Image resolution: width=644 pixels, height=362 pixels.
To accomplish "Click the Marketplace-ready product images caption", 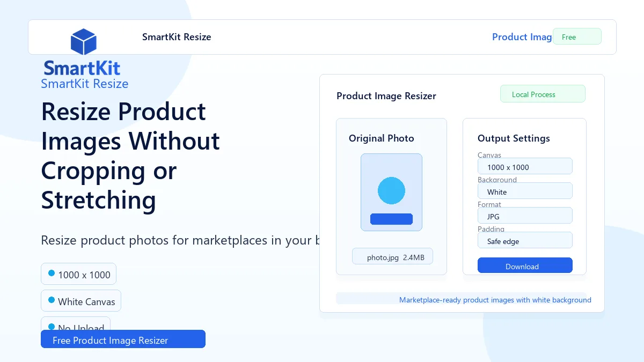I will [495, 300].
